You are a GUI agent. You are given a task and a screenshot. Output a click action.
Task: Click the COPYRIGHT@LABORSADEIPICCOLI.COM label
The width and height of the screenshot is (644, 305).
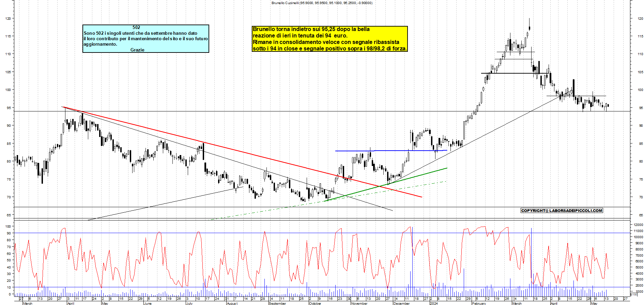(x=562, y=211)
